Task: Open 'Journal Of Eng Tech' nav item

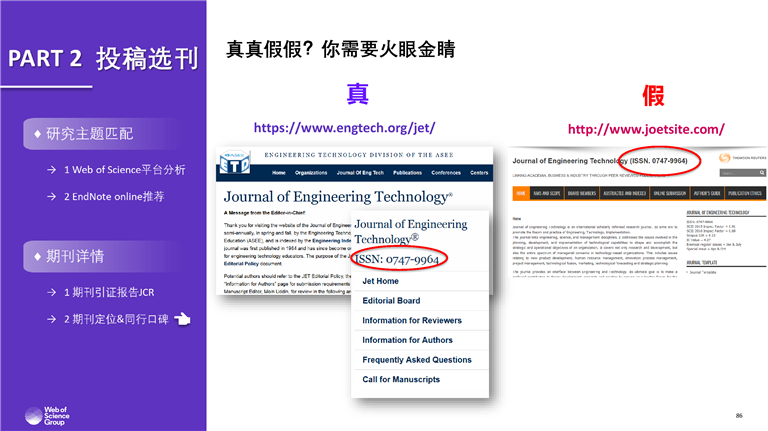Action: coord(360,173)
